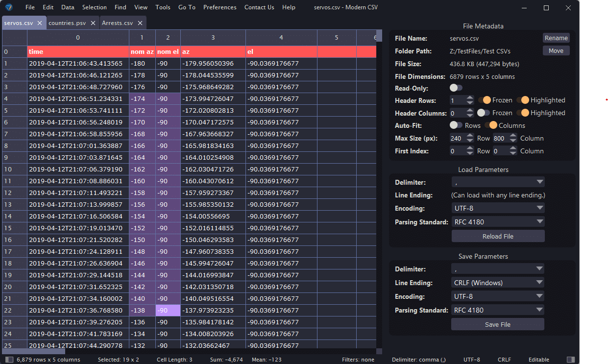Open the Save Parameters Line Ending dropdown

[497, 282]
